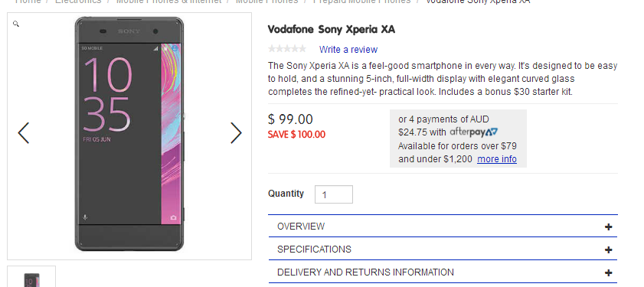Image resolution: width=644 pixels, height=287 pixels.
Task: Select the phone thumbnail below main image
Action: (31, 277)
